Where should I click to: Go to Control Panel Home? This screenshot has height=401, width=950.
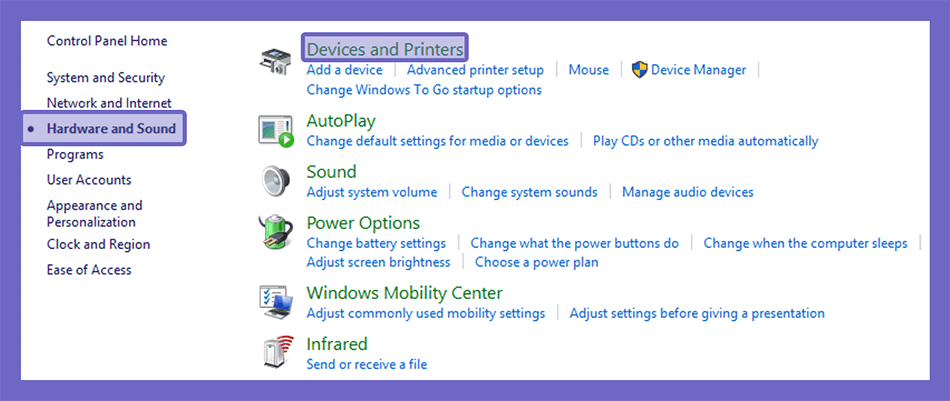coord(107,41)
